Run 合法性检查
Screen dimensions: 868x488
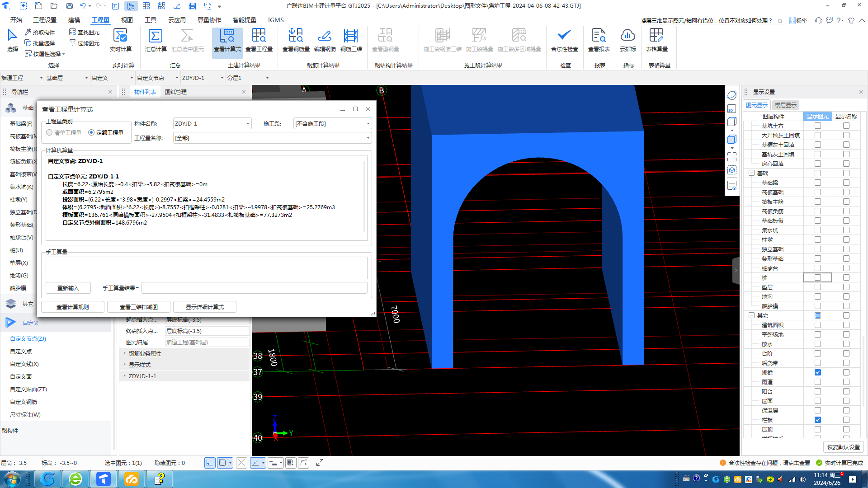pos(564,40)
